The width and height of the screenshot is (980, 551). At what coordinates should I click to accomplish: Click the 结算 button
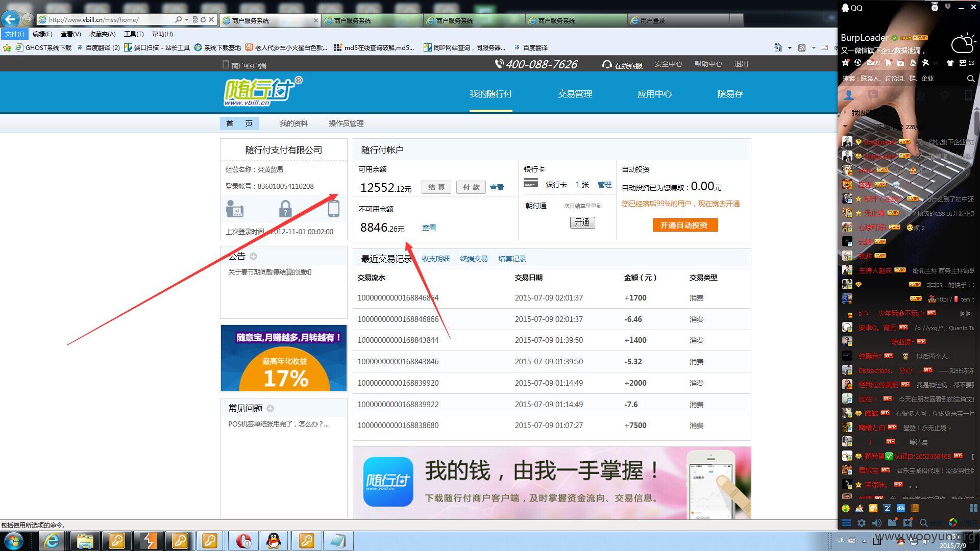(x=436, y=187)
